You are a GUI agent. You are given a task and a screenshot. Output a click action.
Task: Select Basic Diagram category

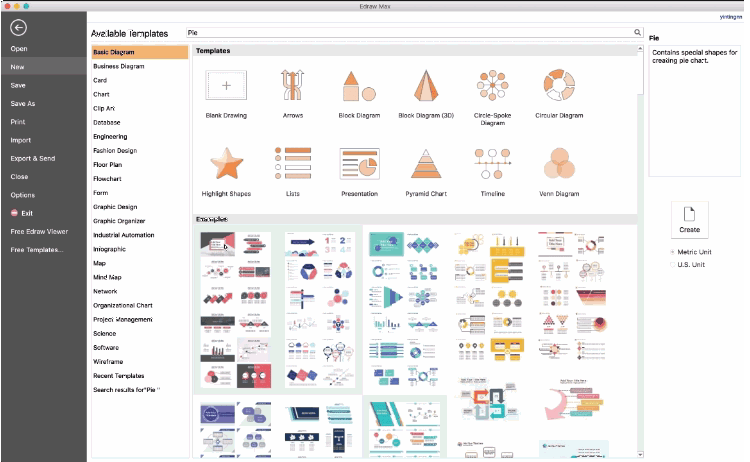(x=140, y=52)
